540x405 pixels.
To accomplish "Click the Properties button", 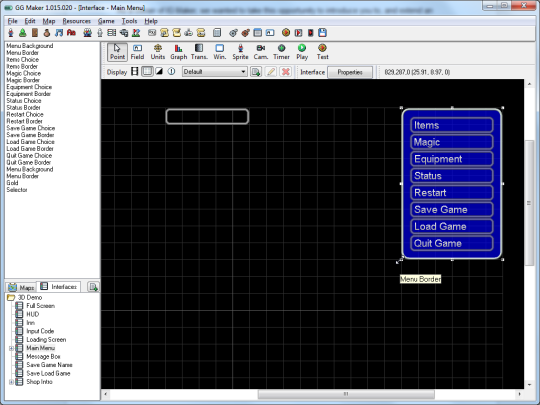I will click(350, 72).
